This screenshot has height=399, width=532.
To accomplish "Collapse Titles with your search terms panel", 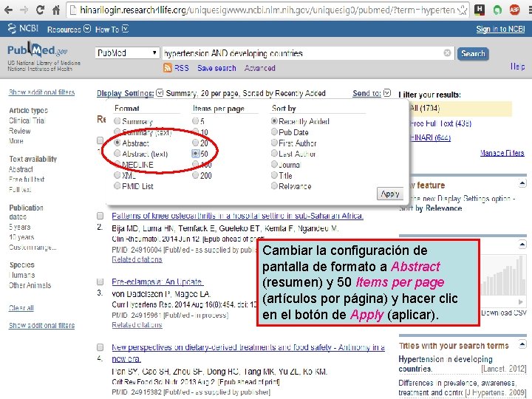I will (522, 345).
